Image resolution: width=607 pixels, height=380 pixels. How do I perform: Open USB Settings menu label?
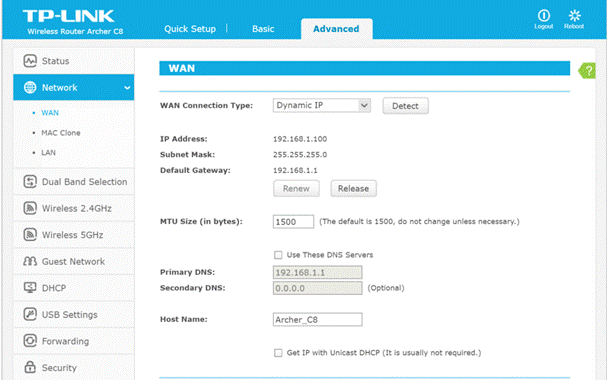70,315
